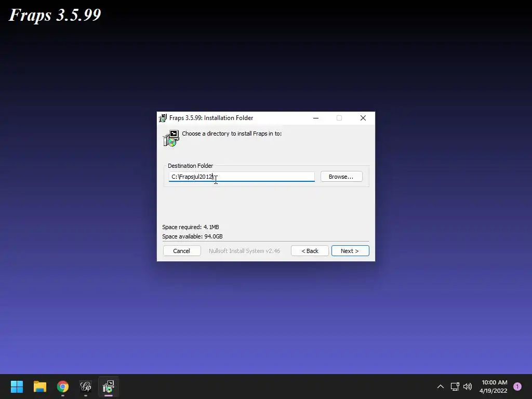Open the network status tray icon

pyautogui.click(x=455, y=387)
